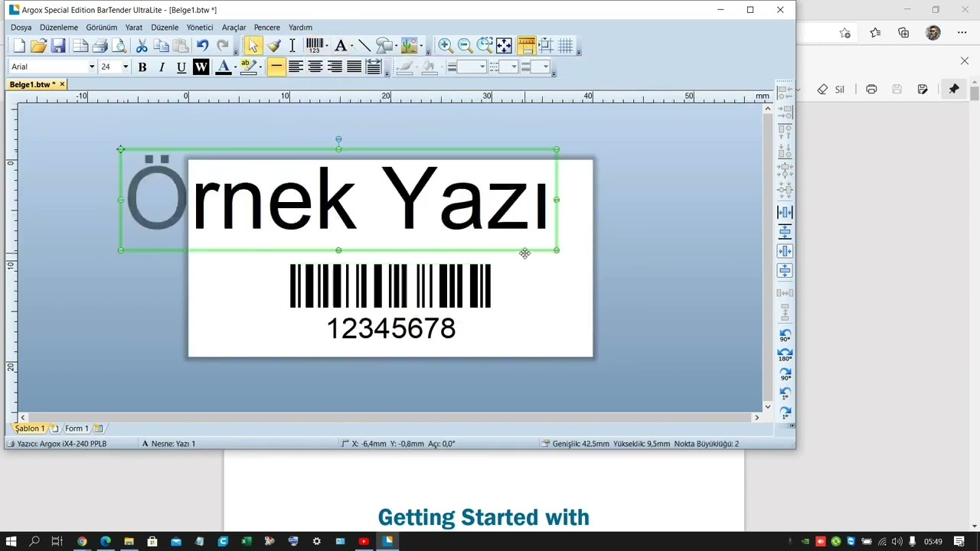Create a new document with New icon
This screenshot has height=551, width=980.
tap(19, 46)
